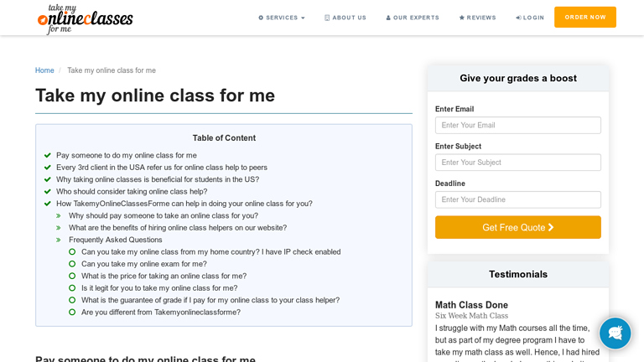Click checkmark icon next to 'Pay someone' entry
Screen dimensions: 644x362
pyautogui.click(x=48, y=155)
